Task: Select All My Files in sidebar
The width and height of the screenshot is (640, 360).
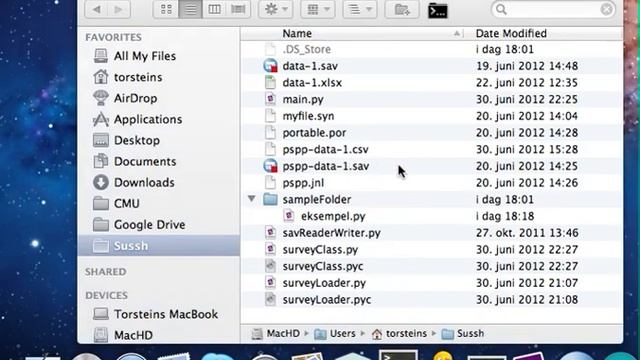Action: pos(144,56)
